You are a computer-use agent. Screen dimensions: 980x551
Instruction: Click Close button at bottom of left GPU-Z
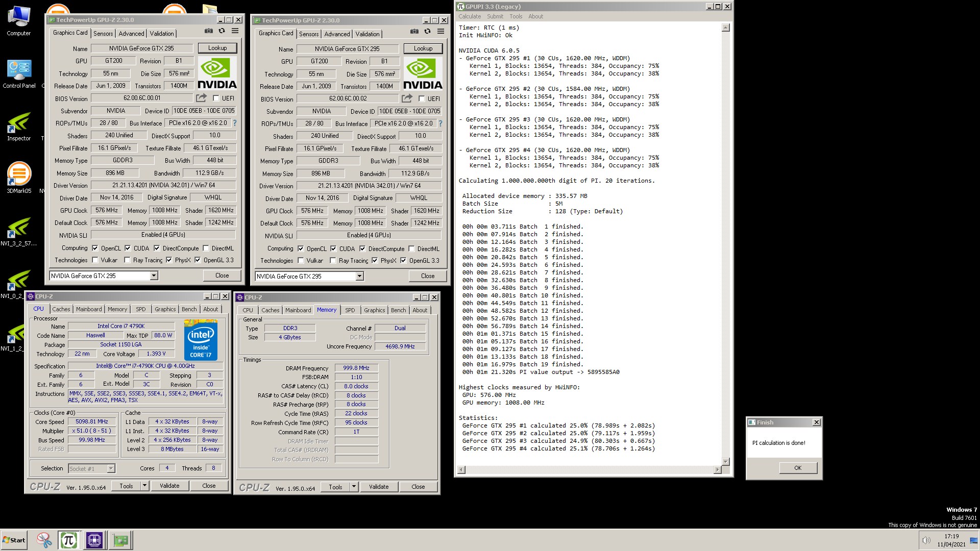pyautogui.click(x=222, y=275)
